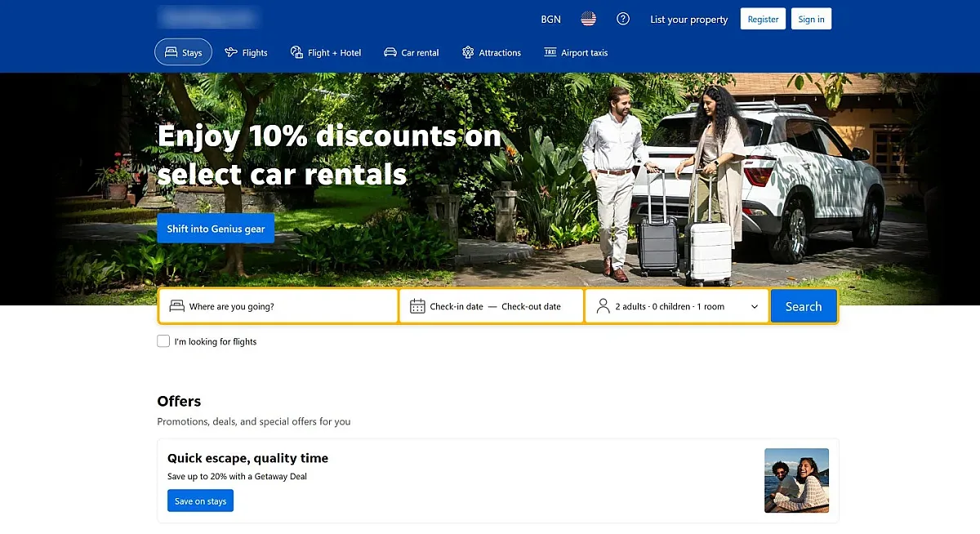980x534 pixels.
Task: Click the car icon for Car rental
Action: click(x=390, y=52)
